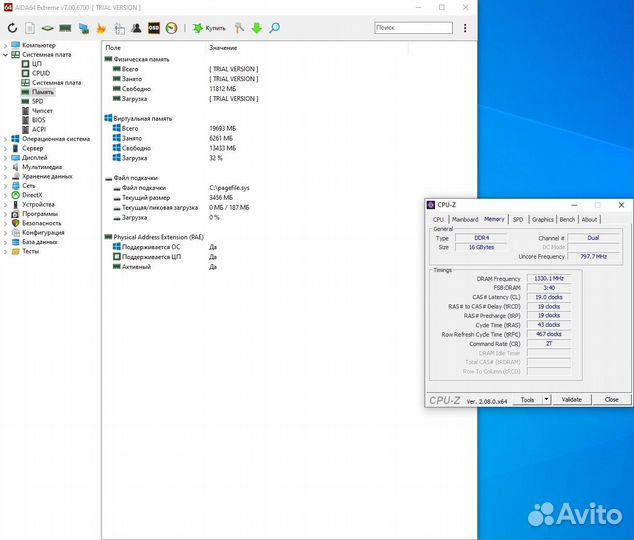The image size is (634, 540).
Task: Open the user silhouette icon in toolbar
Action: pyautogui.click(x=136, y=28)
